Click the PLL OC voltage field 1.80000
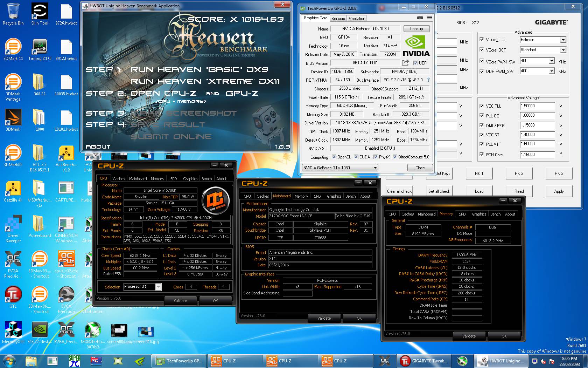 coord(537,115)
